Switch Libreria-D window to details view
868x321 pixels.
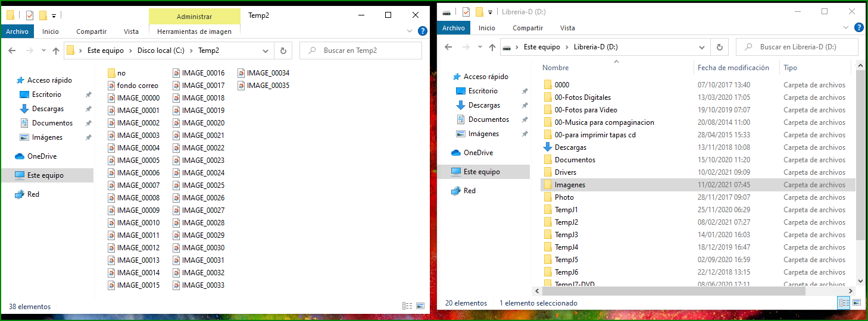(x=844, y=303)
